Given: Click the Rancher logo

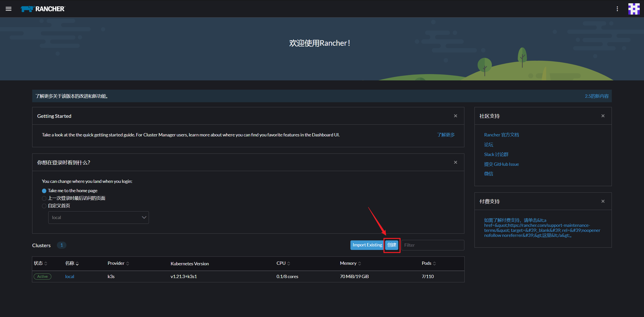Looking at the screenshot, I should [43, 9].
